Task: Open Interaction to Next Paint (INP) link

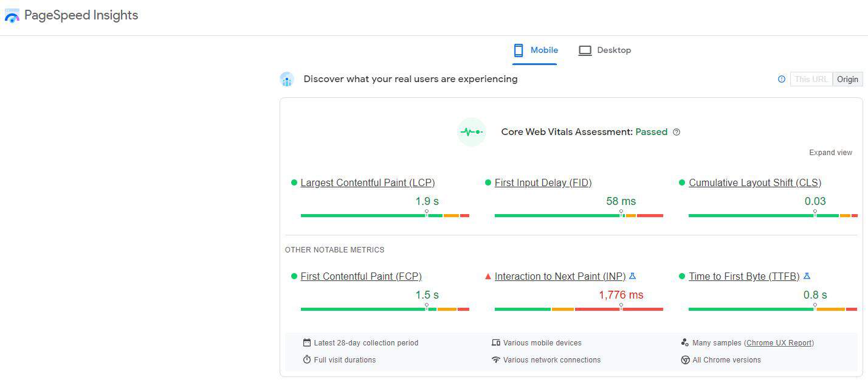Action: click(x=560, y=276)
